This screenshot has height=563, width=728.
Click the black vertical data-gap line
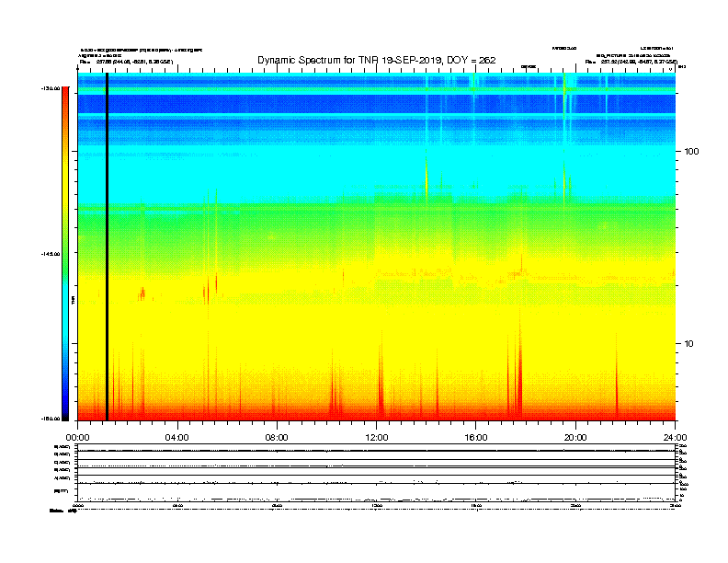tap(107, 247)
